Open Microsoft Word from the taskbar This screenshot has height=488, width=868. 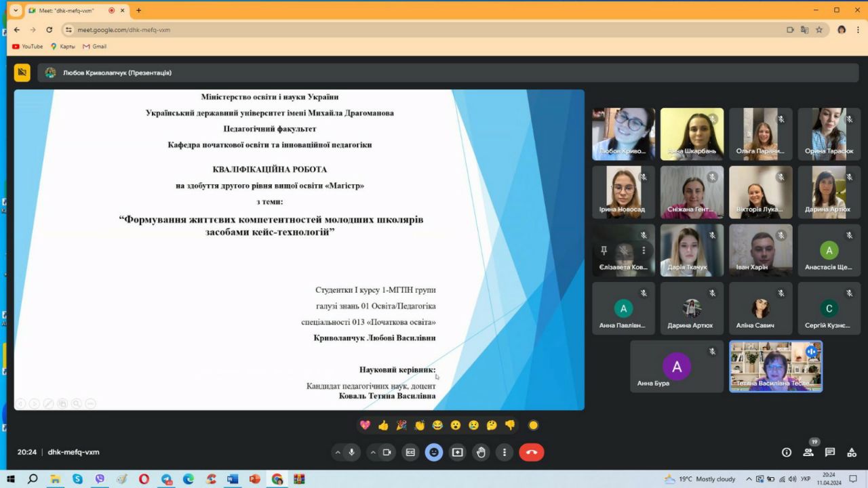(233, 479)
